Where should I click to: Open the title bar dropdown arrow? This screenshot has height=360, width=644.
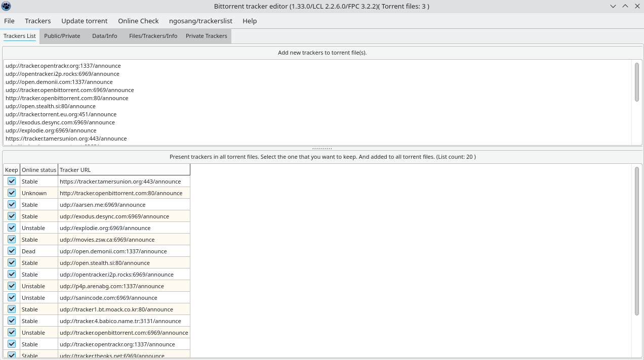coord(613,6)
